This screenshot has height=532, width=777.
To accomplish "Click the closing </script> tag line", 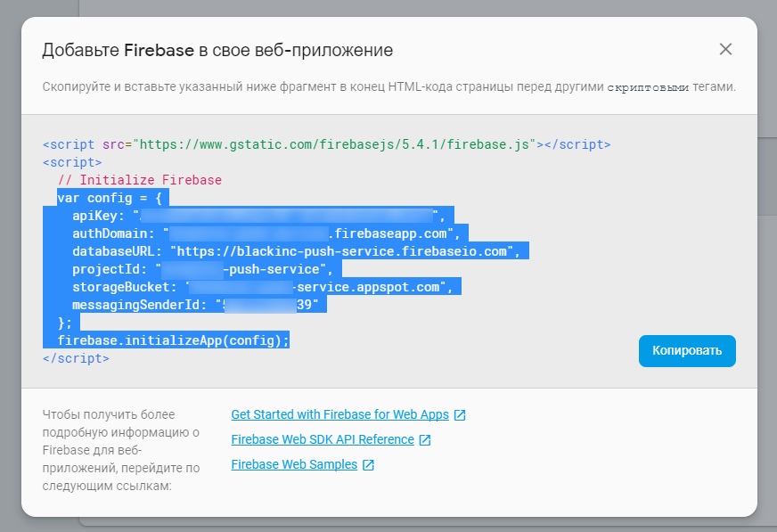I will tap(76, 358).
